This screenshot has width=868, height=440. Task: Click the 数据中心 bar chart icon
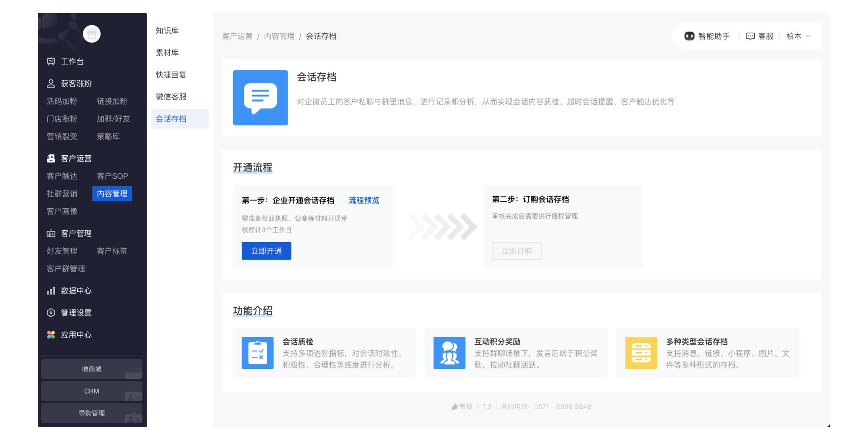pos(51,291)
